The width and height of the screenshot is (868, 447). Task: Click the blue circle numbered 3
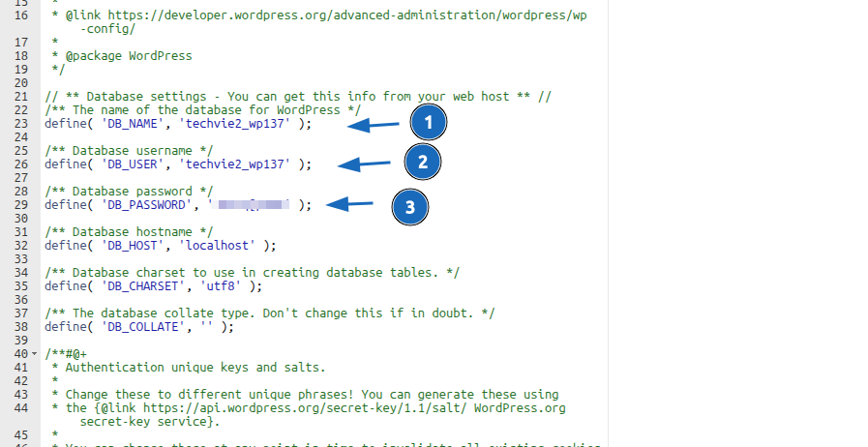[409, 206]
